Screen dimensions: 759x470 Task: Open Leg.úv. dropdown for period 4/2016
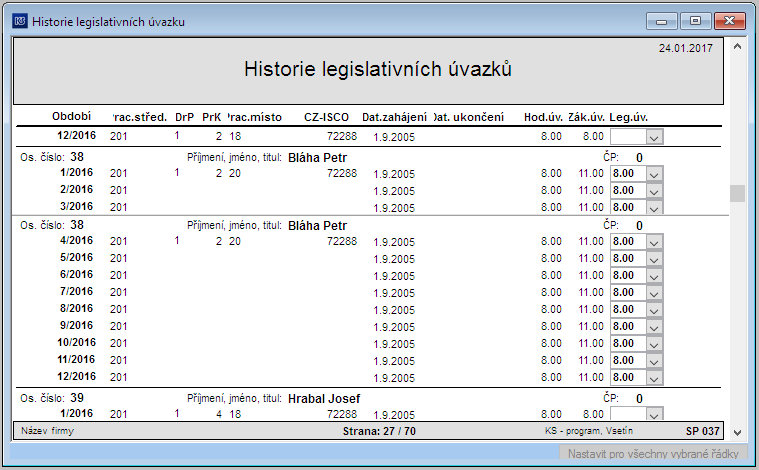coord(654,242)
